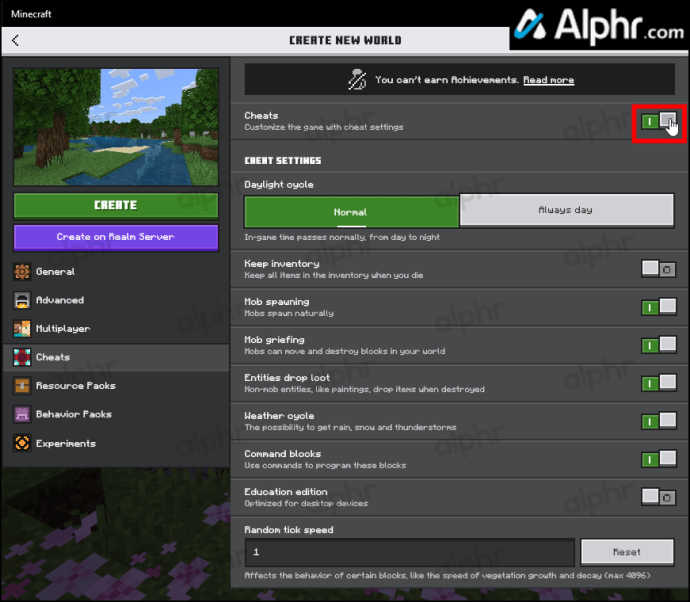Image resolution: width=690 pixels, height=602 pixels.
Task: Select Always day option
Action: click(x=567, y=210)
